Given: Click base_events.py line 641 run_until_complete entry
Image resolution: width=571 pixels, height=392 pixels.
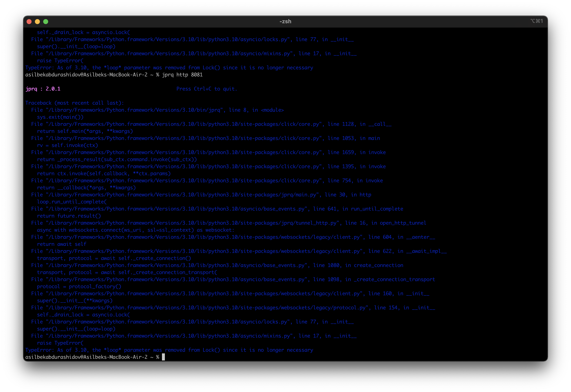Looking at the screenshot, I should click(x=217, y=209).
